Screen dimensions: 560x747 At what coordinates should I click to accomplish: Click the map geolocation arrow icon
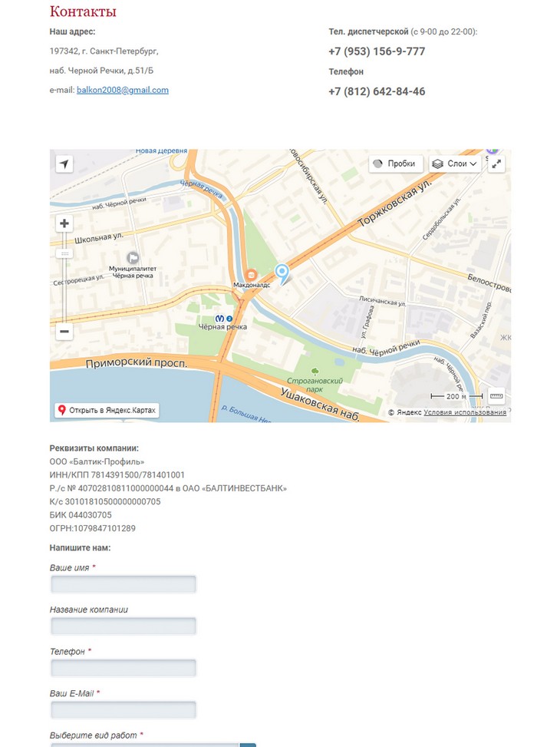tap(64, 164)
